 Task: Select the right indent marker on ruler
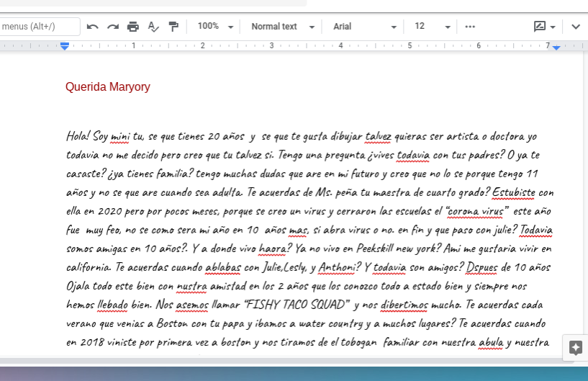point(556,48)
